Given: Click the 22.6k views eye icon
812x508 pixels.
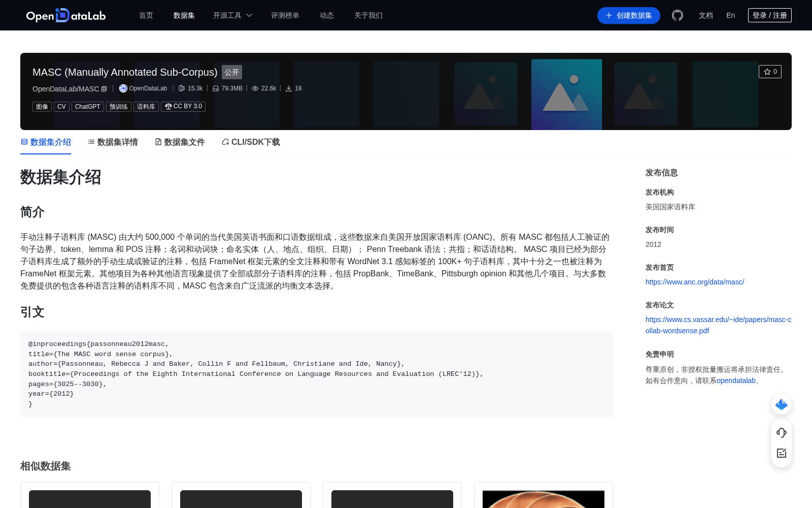Looking at the screenshot, I should coord(255,88).
